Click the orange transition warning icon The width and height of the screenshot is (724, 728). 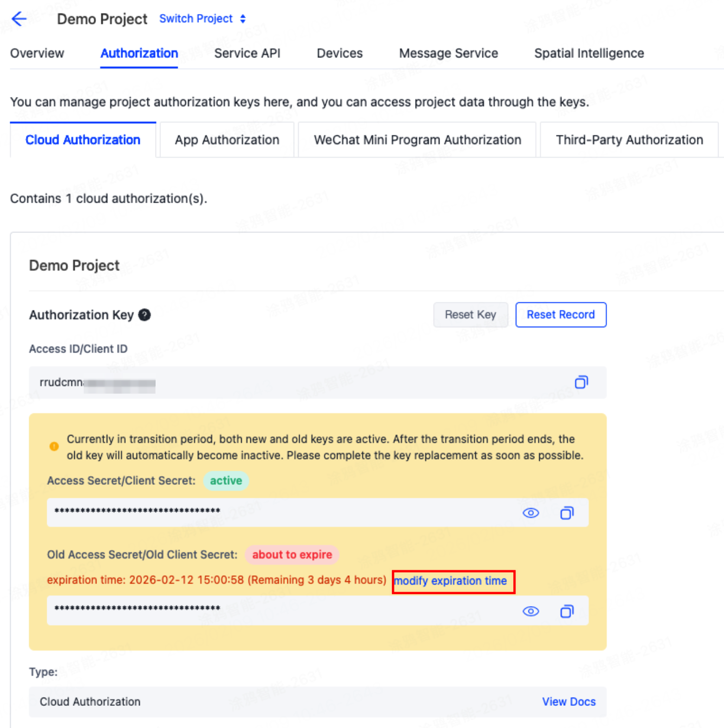(x=54, y=446)
